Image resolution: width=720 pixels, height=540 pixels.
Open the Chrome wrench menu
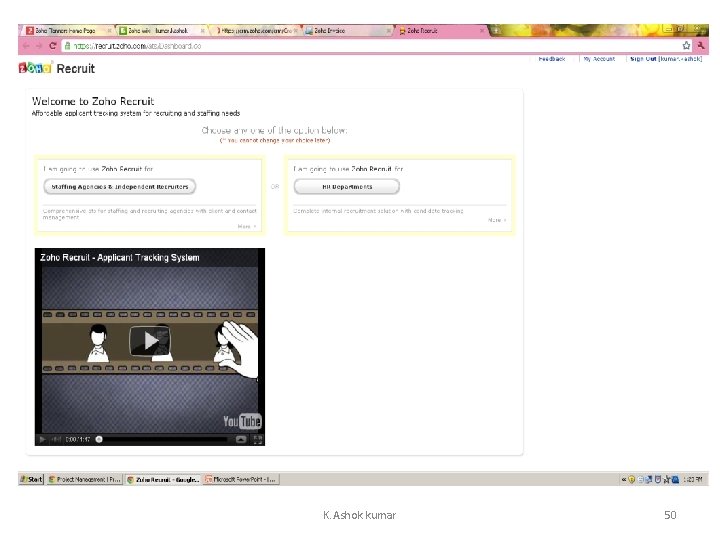pos(701,45)
